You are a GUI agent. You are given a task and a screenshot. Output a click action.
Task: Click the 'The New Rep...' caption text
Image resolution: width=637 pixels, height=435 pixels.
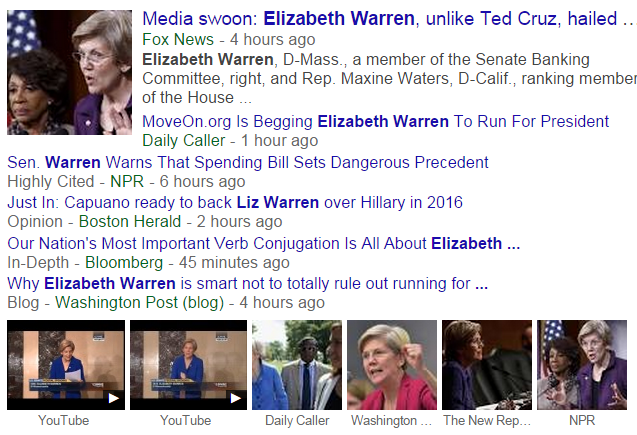(487, 420)
